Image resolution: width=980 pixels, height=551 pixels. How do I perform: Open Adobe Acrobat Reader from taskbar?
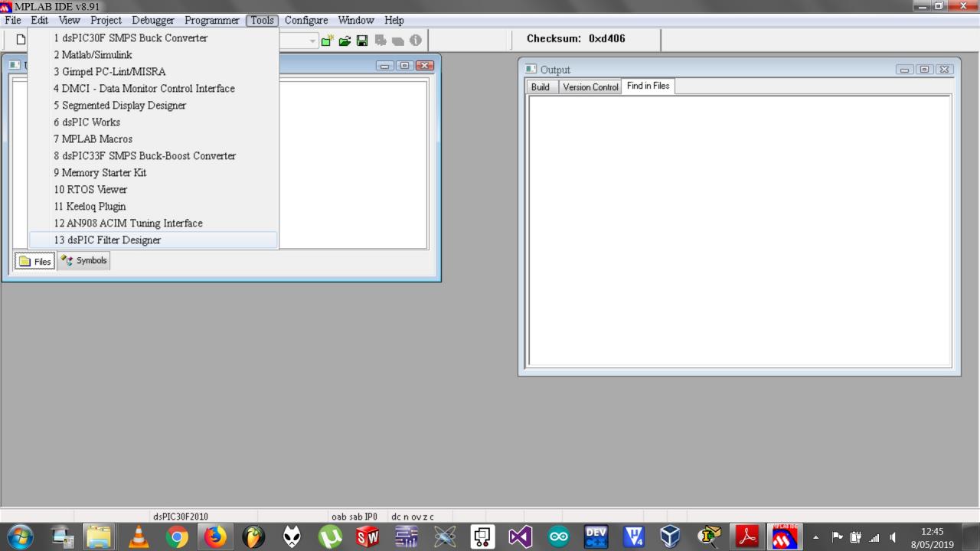tap(746, 537)
